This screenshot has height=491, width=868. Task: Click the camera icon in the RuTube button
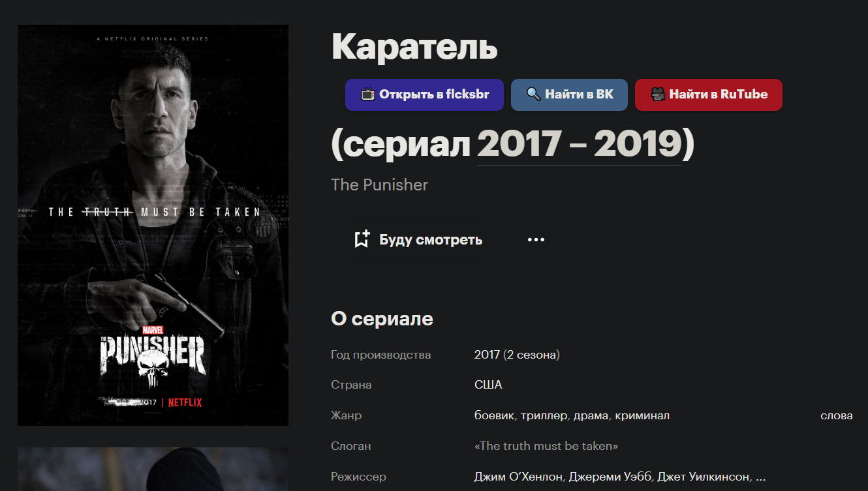658,95
